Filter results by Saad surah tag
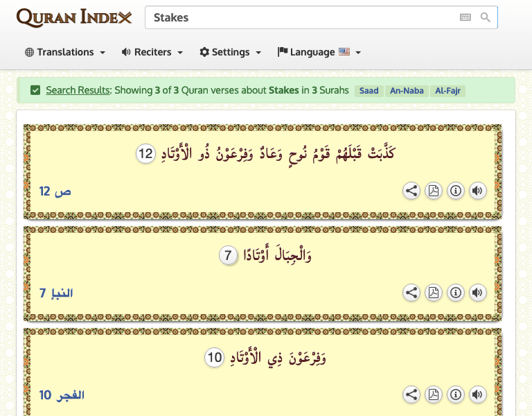 click(369, 91)
